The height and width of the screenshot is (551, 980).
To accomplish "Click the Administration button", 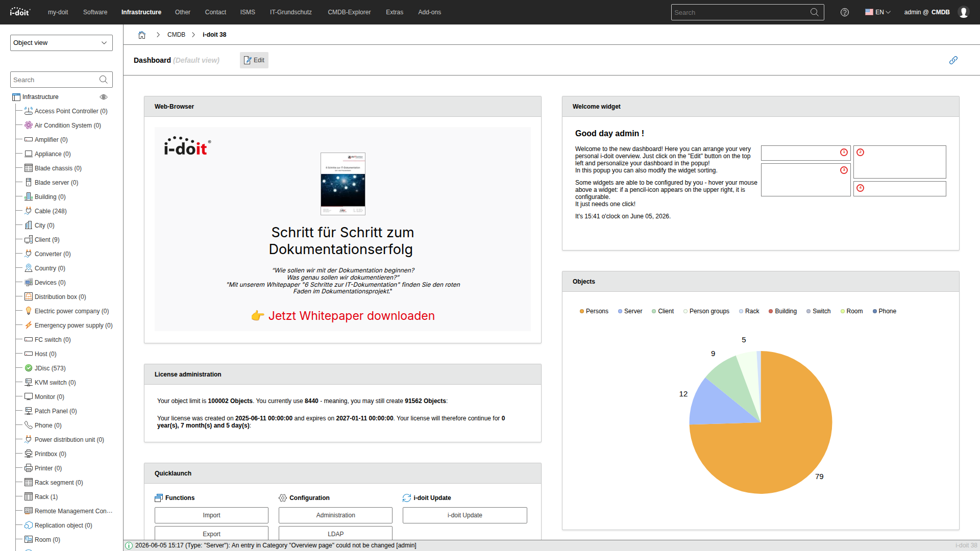I will pyautogui.click(x=335, y=515).
